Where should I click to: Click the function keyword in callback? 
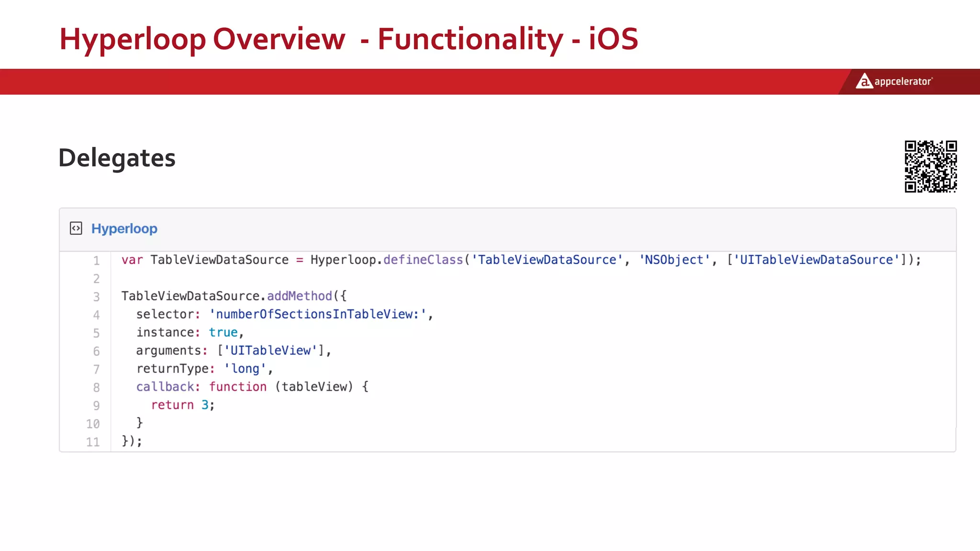coord(238,387)
